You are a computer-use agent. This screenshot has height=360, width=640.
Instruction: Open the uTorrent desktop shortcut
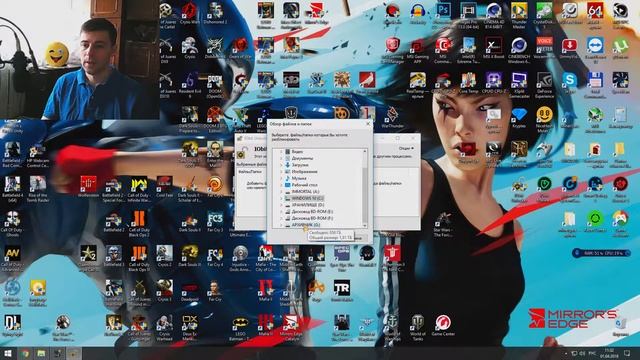[x=620, y=48]
